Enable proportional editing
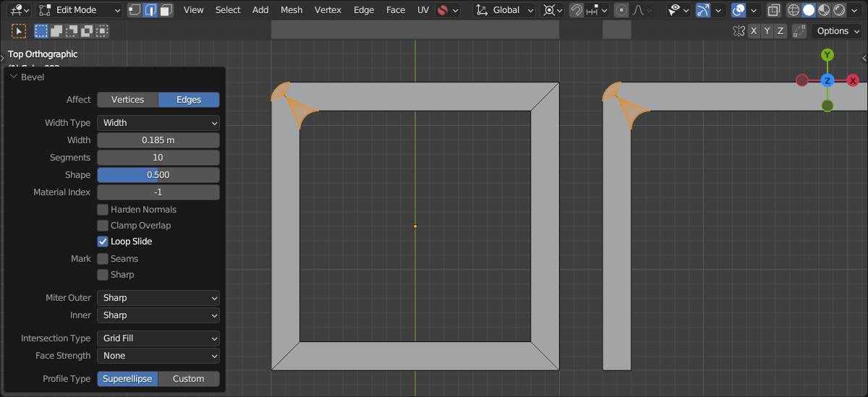 (x=621, y=10)
